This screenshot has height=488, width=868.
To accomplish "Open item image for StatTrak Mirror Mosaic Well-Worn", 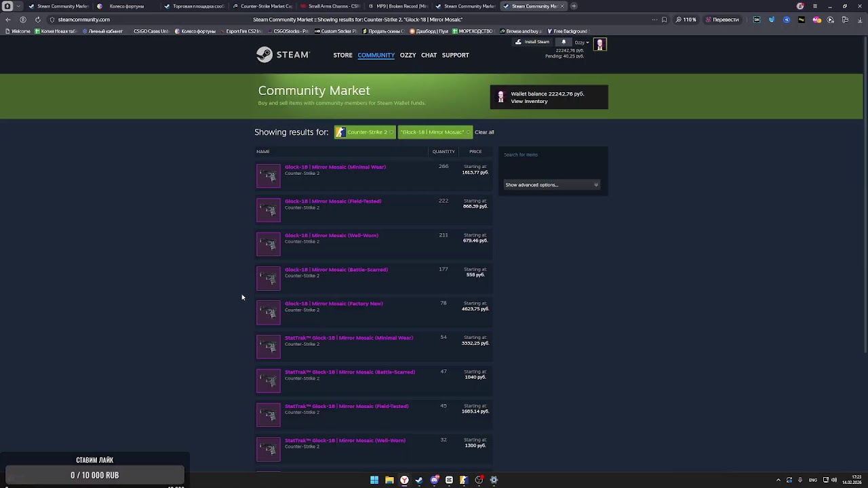I will coord(269,449).
